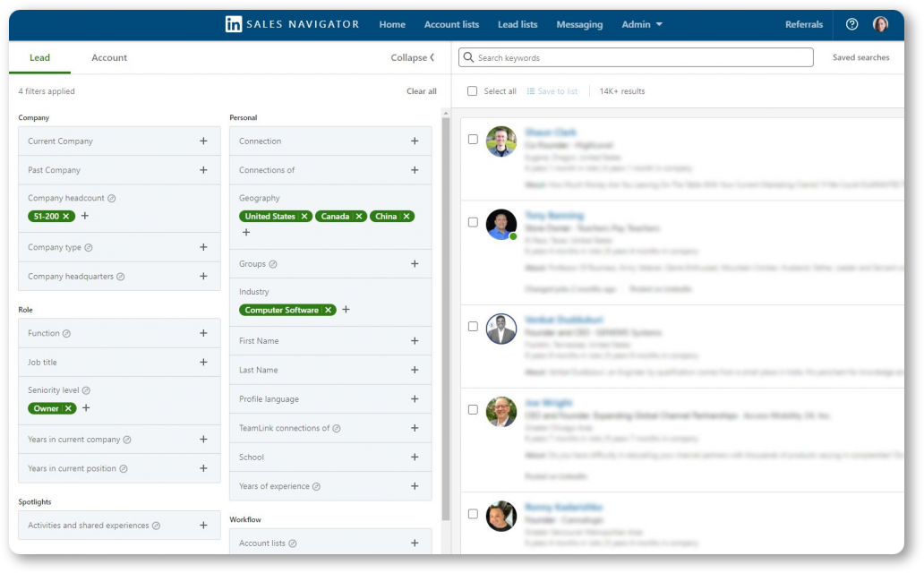Screen dimensions: 924x573
Task: Remove the 51-200 headcount filter chip
Action: pos(66,217)
